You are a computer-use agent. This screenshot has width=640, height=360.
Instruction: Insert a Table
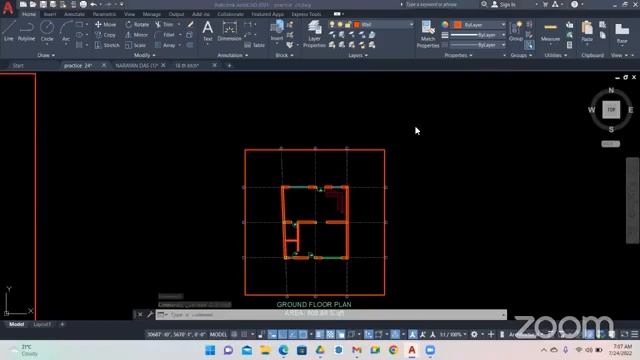point(255,45)
